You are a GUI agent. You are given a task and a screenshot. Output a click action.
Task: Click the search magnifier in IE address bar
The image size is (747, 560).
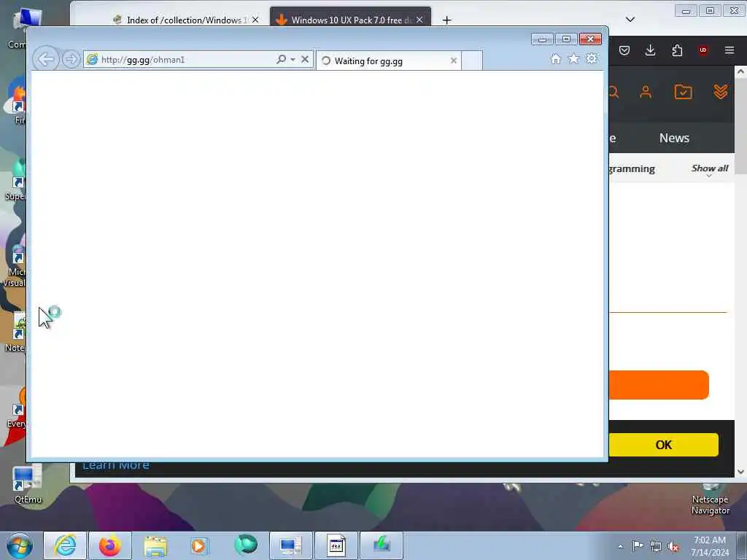[281, 59]
